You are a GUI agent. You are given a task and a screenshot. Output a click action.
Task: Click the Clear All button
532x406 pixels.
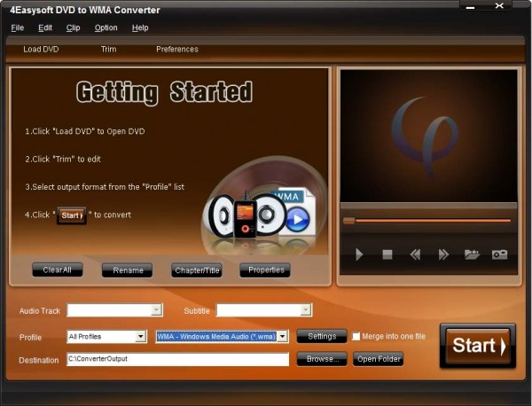[x=58, y=270]
